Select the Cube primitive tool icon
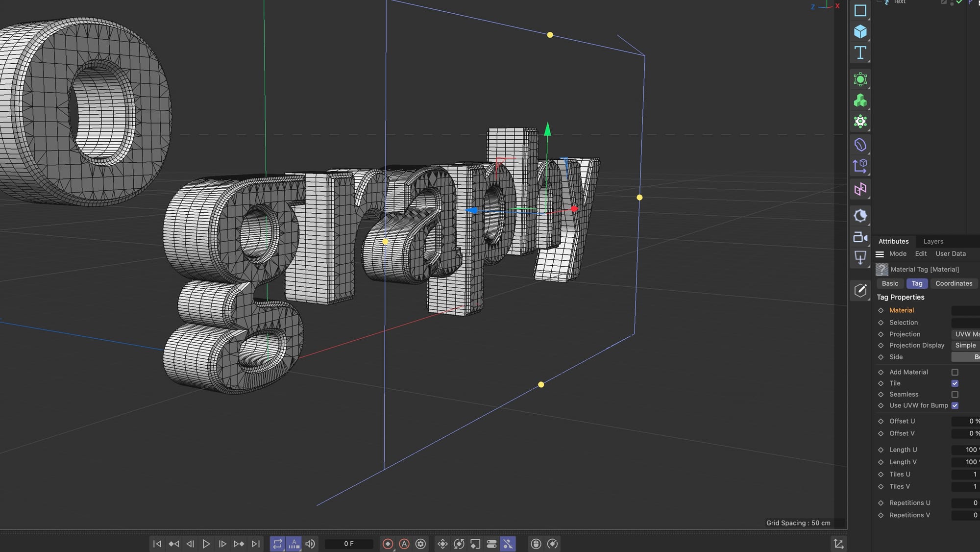The image size is (980, 552). pos(860,32)
